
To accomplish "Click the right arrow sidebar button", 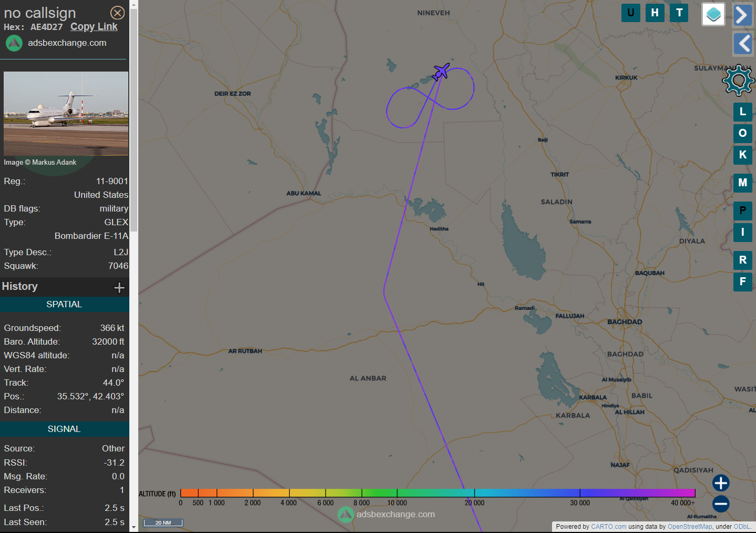I will 742,15.
